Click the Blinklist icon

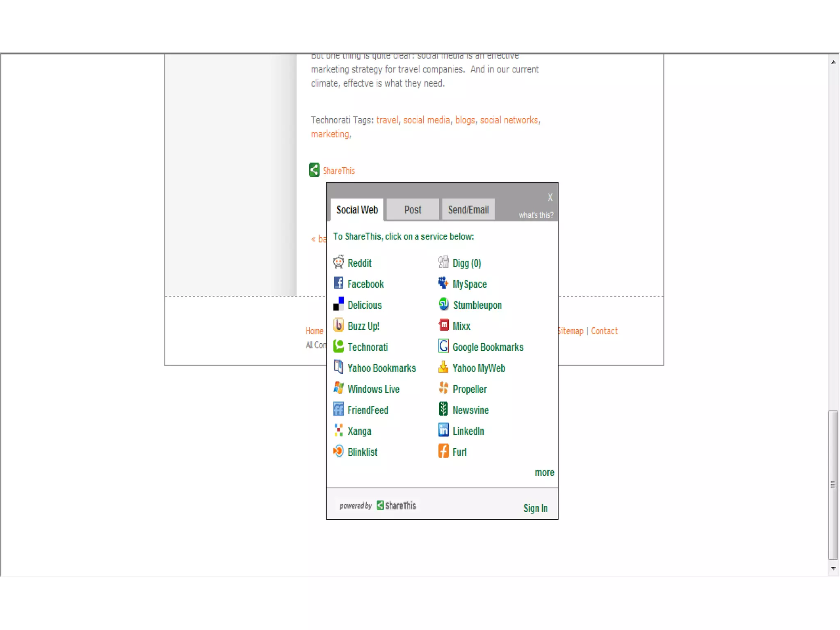(x=338, y=451)
